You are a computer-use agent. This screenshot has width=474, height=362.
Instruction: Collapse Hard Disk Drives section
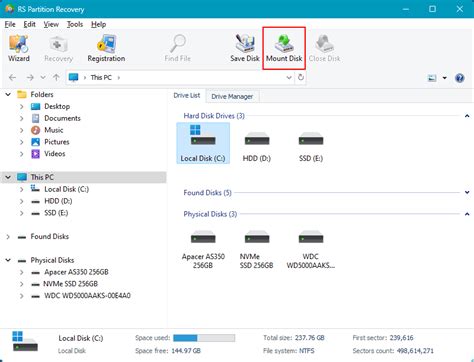pyautogui.click(x=467, y=116)
